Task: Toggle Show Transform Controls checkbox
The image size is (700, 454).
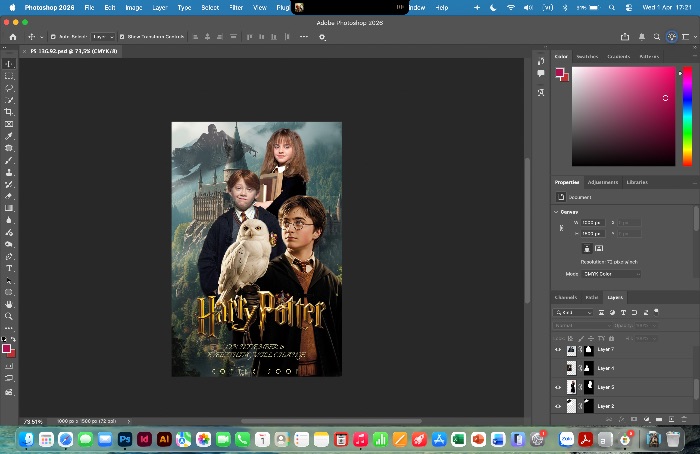Action: (122, 37)
